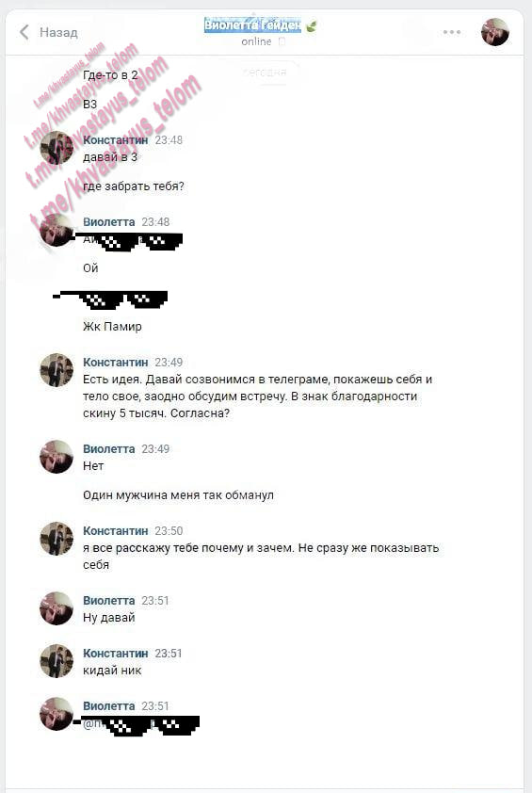Open Виолетта's name link at 23:49
Viewport: 532px width, 793px height.
[x=108, y=448]
